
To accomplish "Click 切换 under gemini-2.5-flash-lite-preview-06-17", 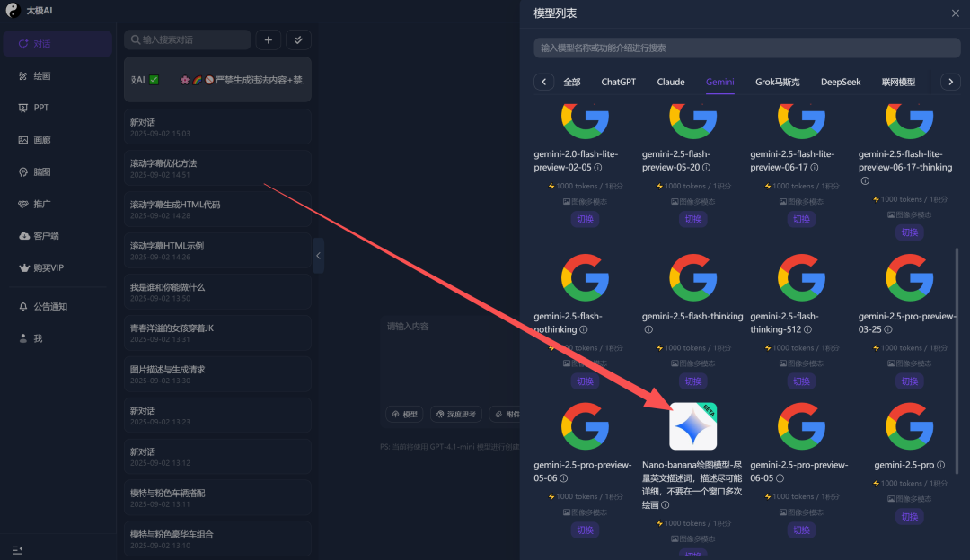I will click(x=801, y=219).
